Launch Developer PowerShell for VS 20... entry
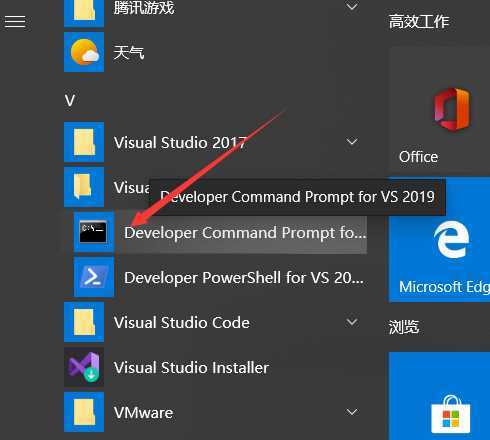The width and height of the screenshot is (490, 440). (220, 277)
